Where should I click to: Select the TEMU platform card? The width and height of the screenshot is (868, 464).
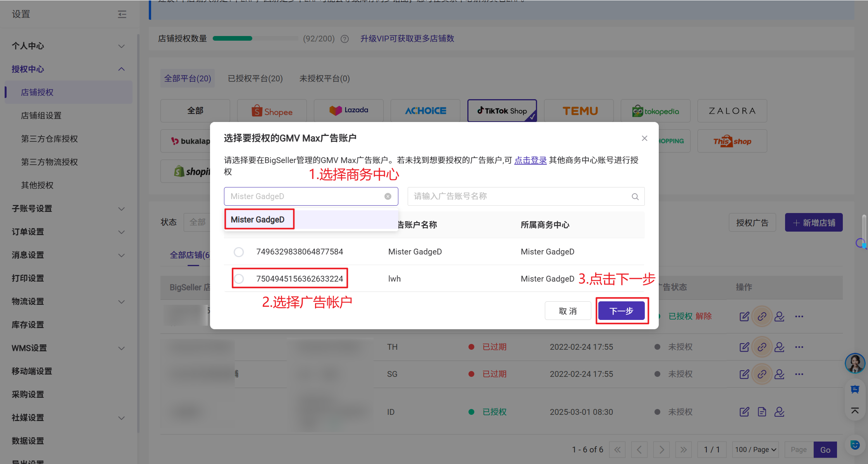tap(579, 111)
